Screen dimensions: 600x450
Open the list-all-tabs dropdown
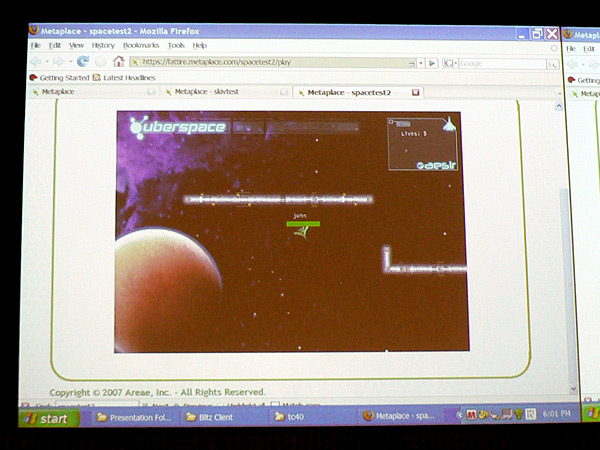tap(559, 94)
